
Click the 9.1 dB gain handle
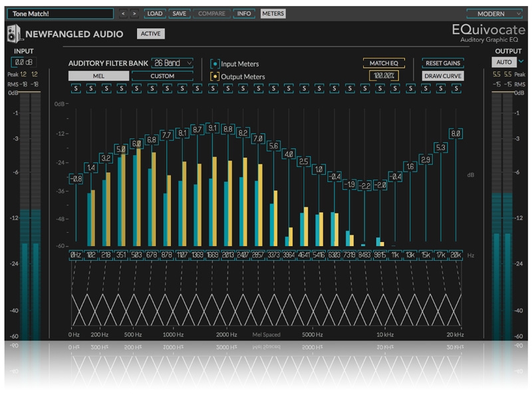[x=212, y=128]
